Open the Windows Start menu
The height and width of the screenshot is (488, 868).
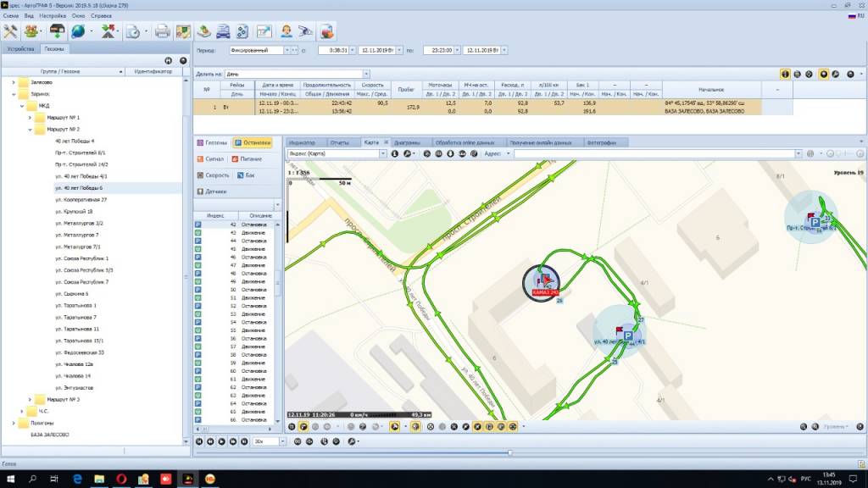click(x=10, y=480)
